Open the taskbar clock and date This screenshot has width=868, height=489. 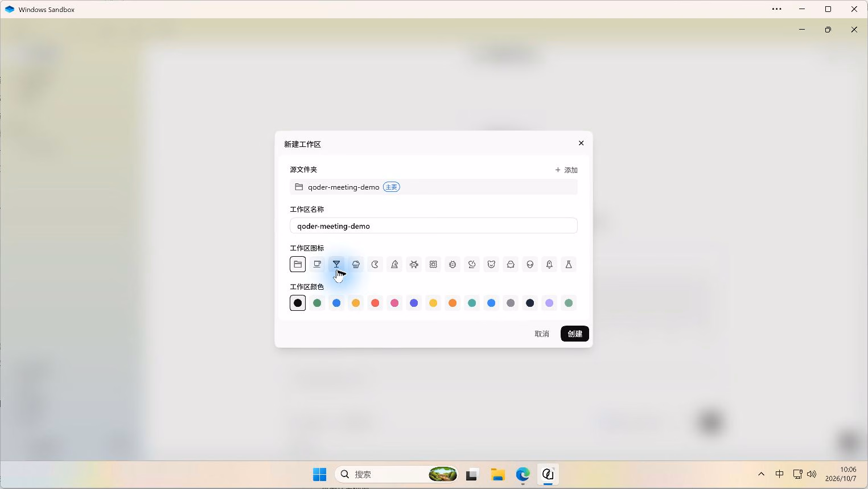point(841,474)
